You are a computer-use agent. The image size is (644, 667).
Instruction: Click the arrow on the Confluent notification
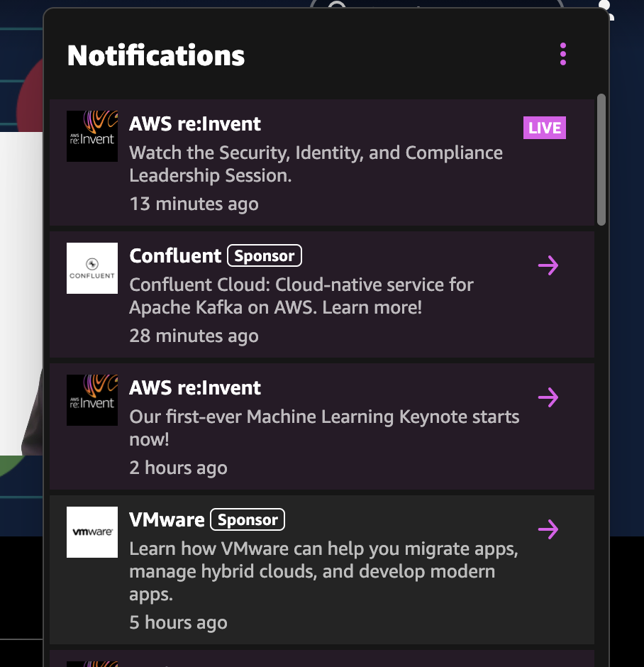coord(548,265)
